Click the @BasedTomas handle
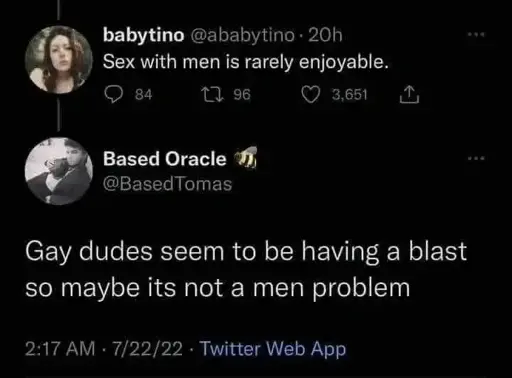512x378 pixels. (x=167, y=184)
